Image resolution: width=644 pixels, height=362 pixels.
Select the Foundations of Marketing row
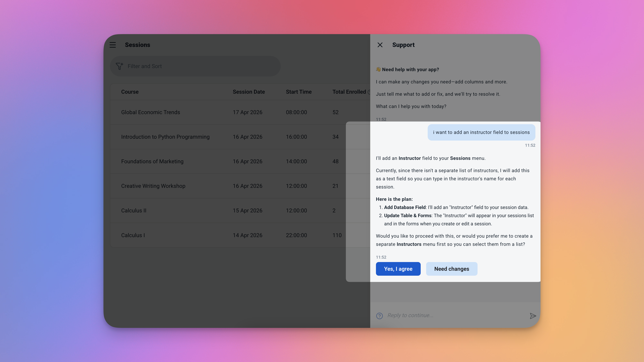152,161
